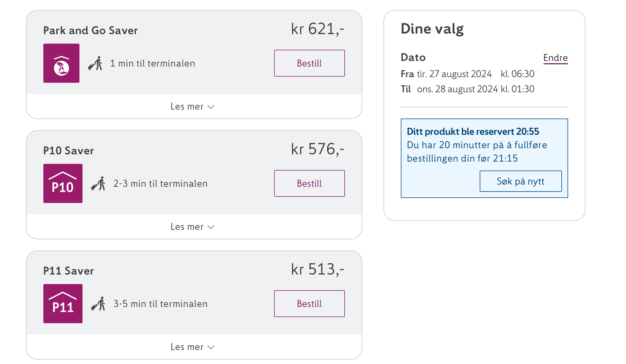This screenshot has height=364, width=626.
Task: Click the Park and Go Saver logo icon
Action: pyautogui.click(x=61, y=63)
